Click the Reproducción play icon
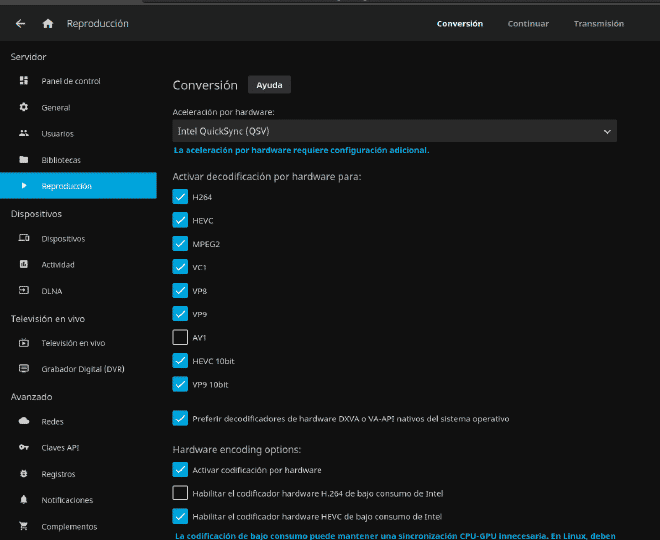The width and height of the screenshot is (660, 540). click(24, 186)
